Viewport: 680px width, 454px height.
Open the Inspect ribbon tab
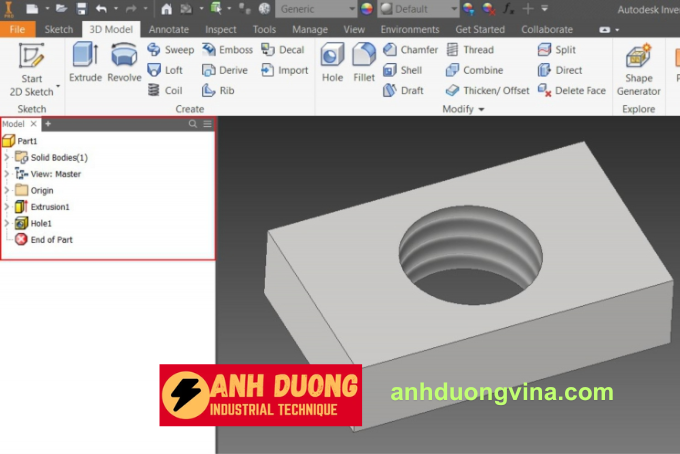point(221,30)
